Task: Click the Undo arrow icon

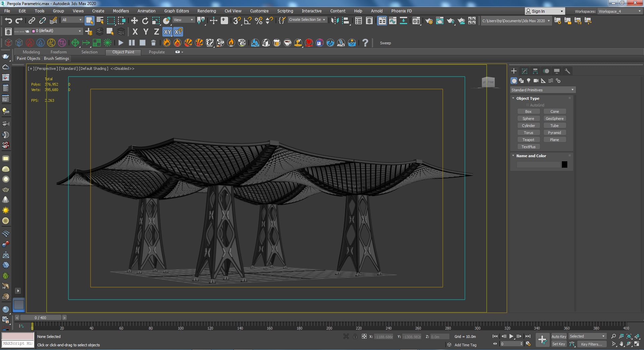Action: coord(8,21)
